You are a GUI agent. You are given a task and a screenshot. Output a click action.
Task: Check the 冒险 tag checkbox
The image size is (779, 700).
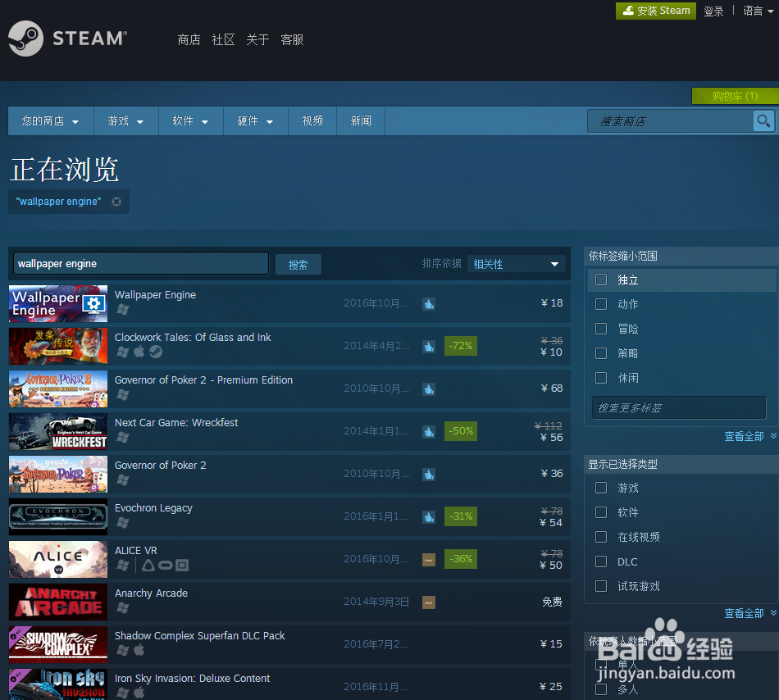tap(601, 329)
